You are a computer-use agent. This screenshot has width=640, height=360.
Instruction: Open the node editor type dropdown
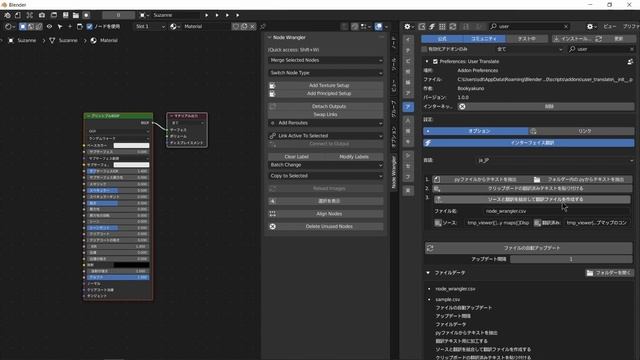9,27
